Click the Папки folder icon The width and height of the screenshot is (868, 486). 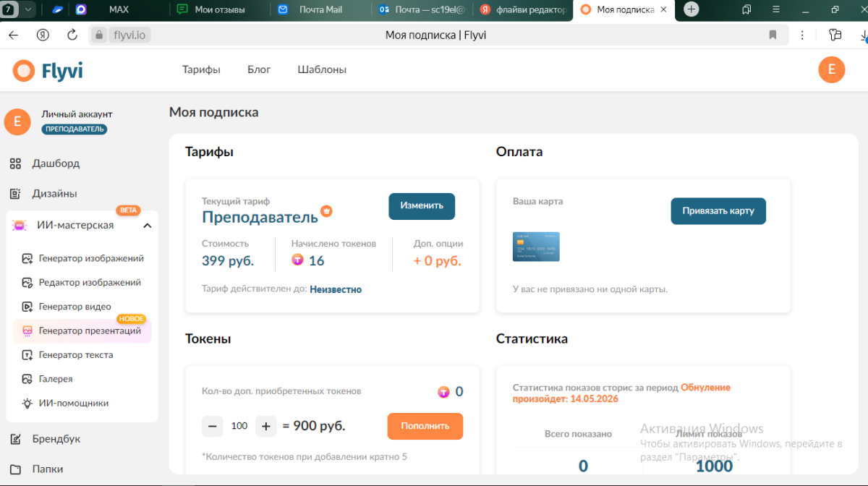(15, 469)
